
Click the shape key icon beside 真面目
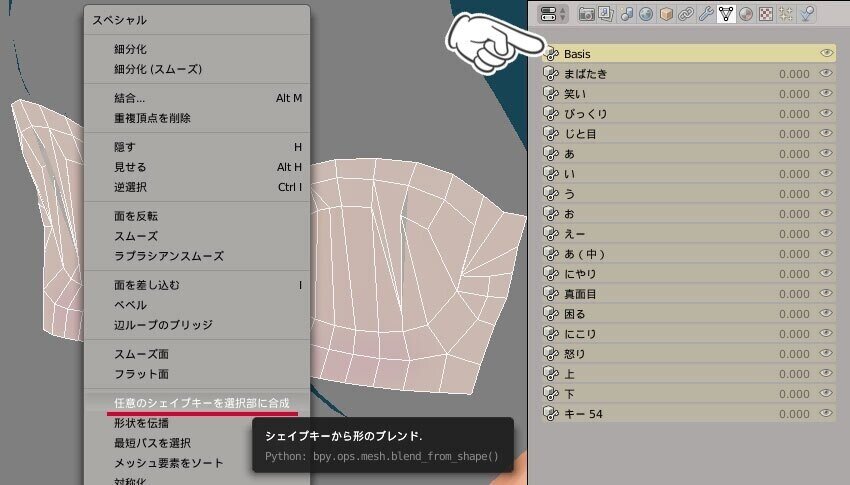551,294
